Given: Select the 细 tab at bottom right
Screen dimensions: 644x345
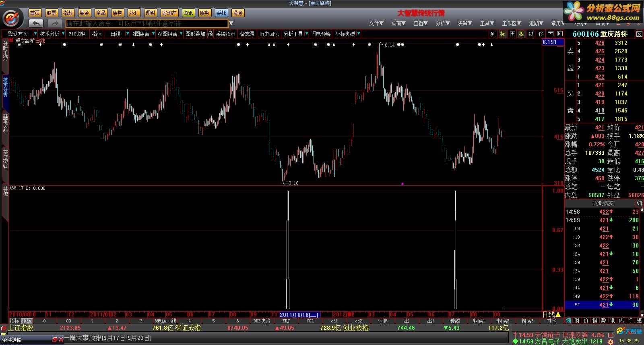Looking at the screenshot, I should pyautogui.click(x=568, y=321).
